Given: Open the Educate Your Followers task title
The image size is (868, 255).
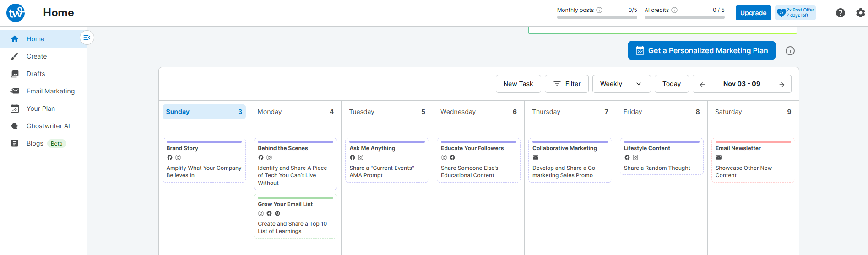Looking at the screenshot, I should (472, 148).
